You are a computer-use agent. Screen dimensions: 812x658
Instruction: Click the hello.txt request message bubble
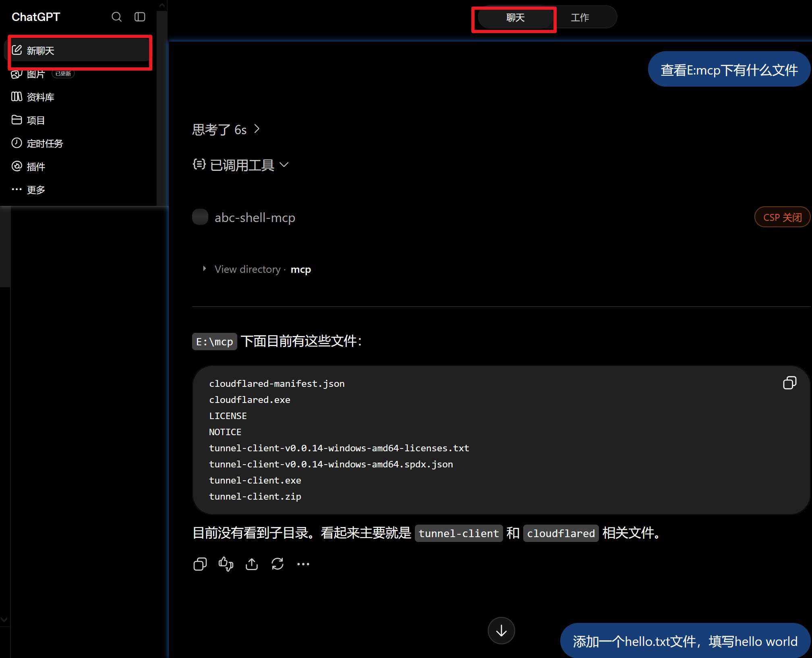[685, 641]
